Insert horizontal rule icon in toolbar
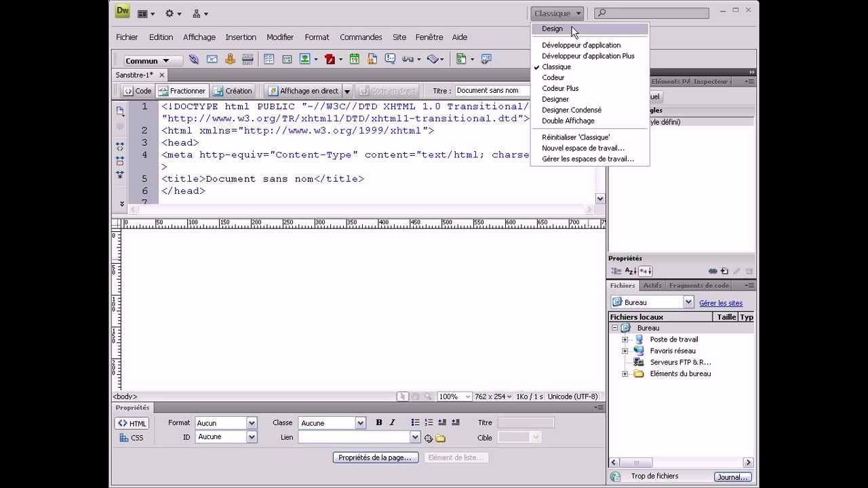The width and height of the screenshot is (868, 488). pyautogui.click(x=248, y=60)
